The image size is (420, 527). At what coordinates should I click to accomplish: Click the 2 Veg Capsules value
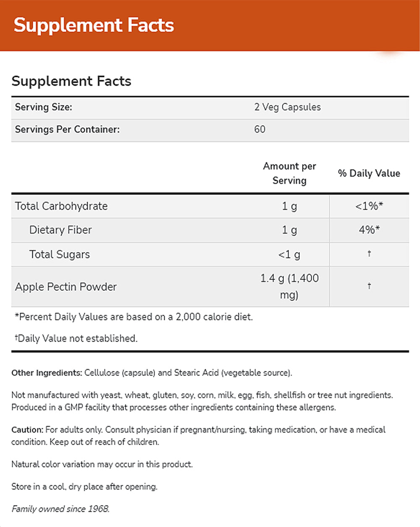point(287,107)
